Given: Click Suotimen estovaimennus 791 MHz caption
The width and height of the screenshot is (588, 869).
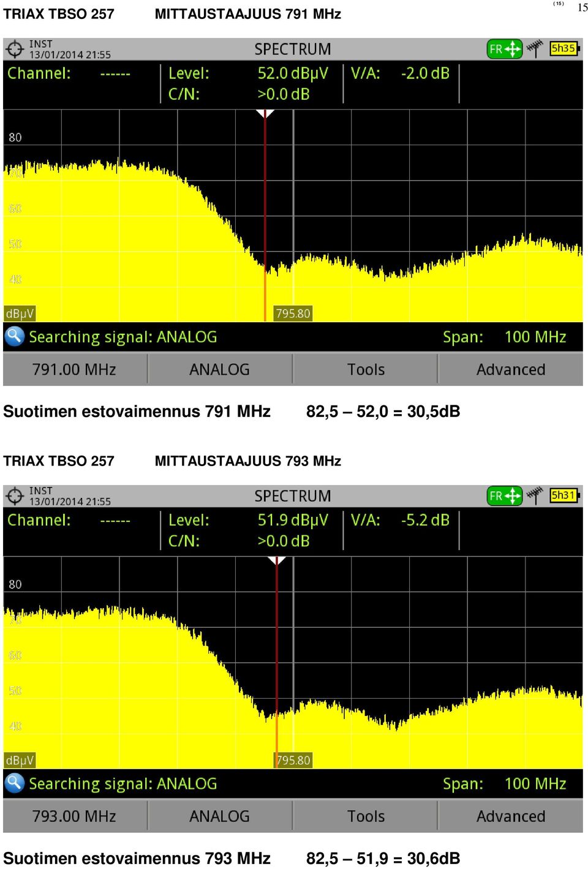Looking at the screenshot, I should [x=137, y=411].
